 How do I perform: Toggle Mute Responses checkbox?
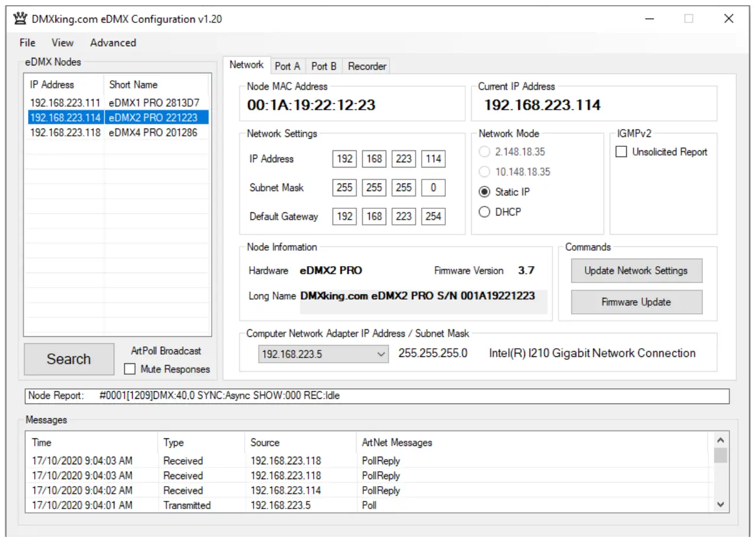(130, 369)
